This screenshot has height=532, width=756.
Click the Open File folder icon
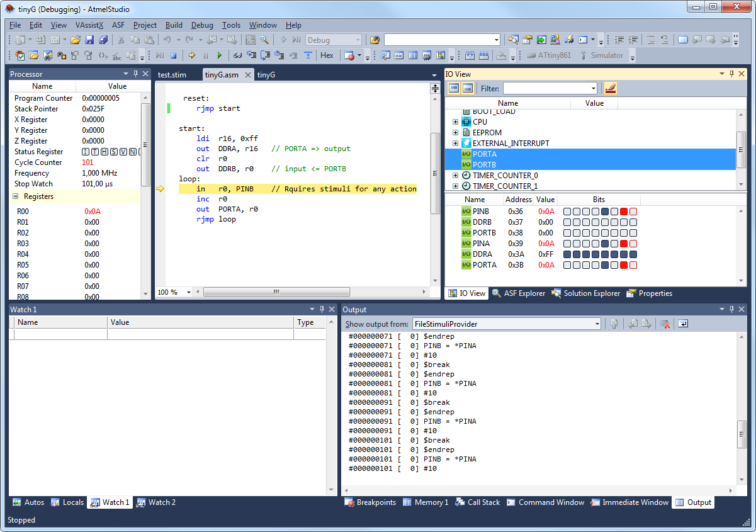(76, 40)
